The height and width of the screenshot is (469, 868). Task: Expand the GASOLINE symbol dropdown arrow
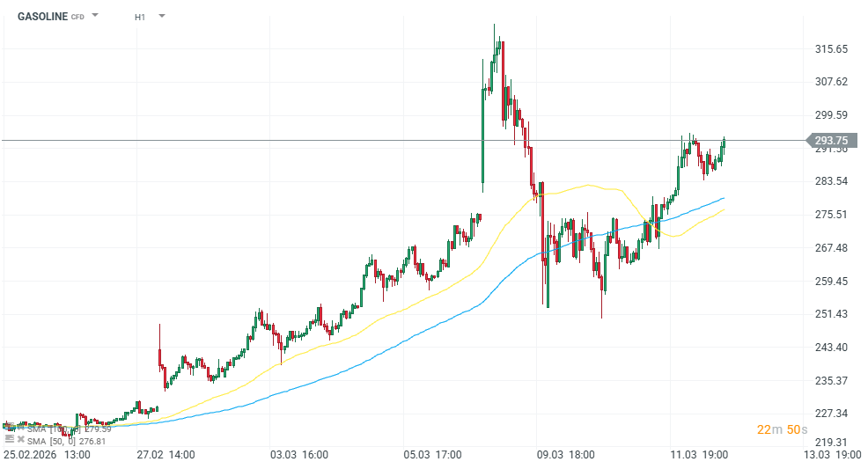pyautogui.click(x=95, y=16)
